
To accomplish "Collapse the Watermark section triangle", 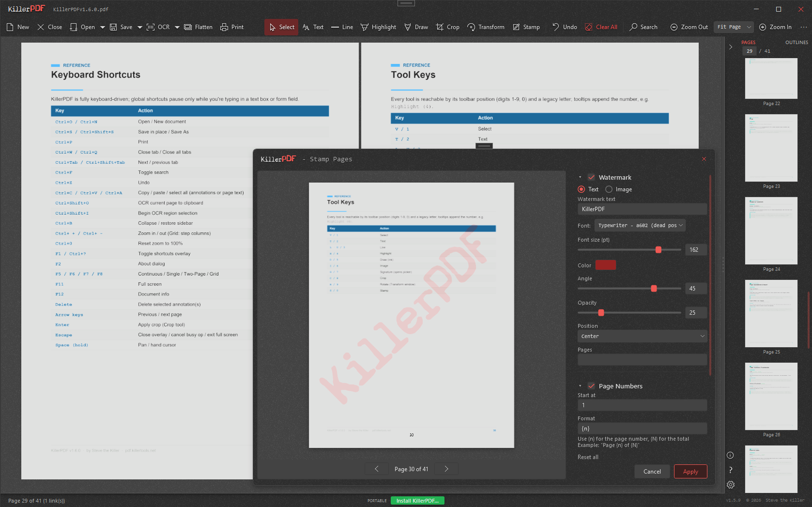I will pyautogui.click(x=580, y=177).
